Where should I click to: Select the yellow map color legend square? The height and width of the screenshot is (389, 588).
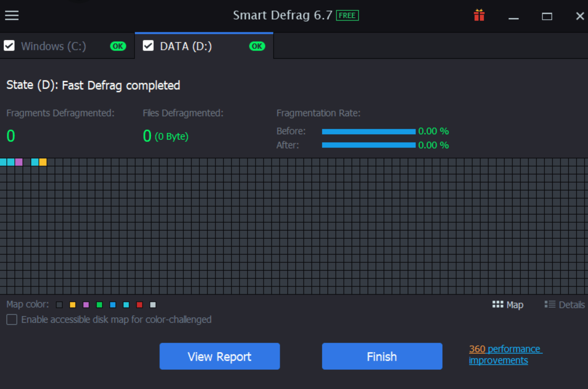[x=72, y=304]
